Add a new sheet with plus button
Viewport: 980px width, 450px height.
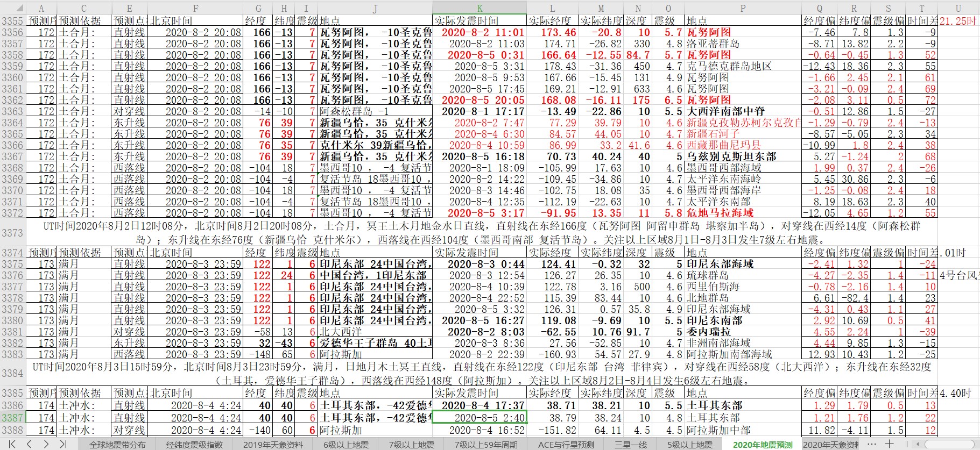(x=889, y=444)
